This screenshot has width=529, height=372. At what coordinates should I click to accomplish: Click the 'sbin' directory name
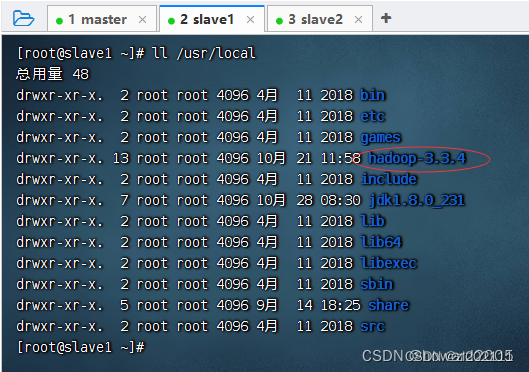[377, 284]
